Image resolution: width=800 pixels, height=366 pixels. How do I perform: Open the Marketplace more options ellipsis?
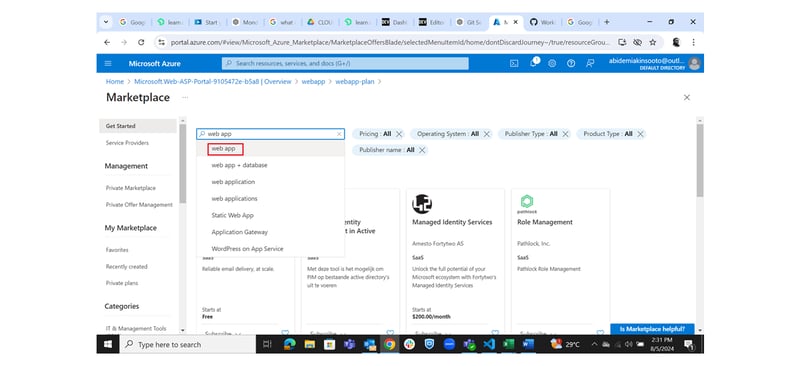coord(185,97)
